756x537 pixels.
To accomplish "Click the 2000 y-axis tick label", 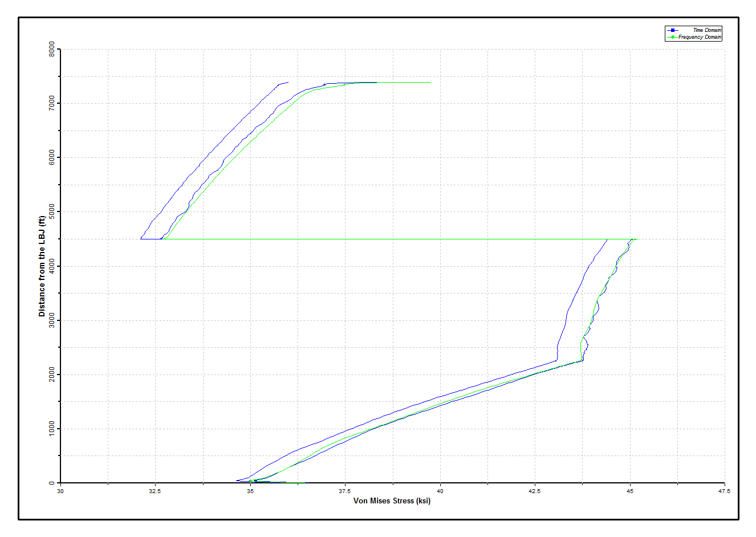I will [52, 374].
